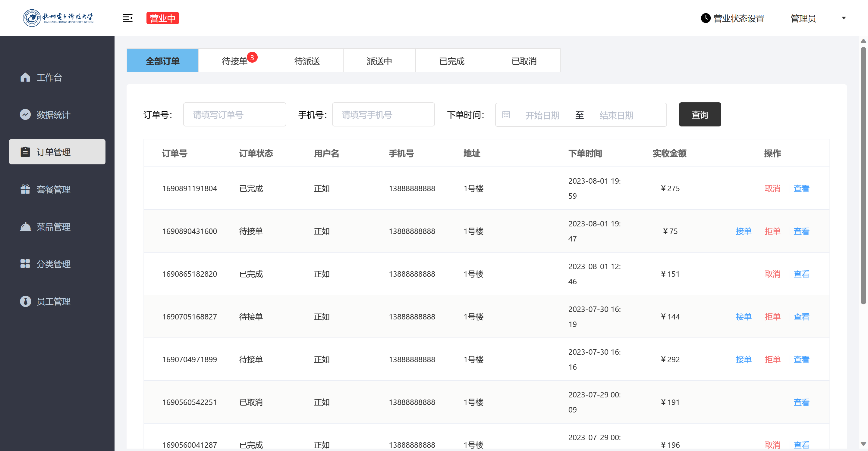View details of cancelled order 1690560542251

802,402
